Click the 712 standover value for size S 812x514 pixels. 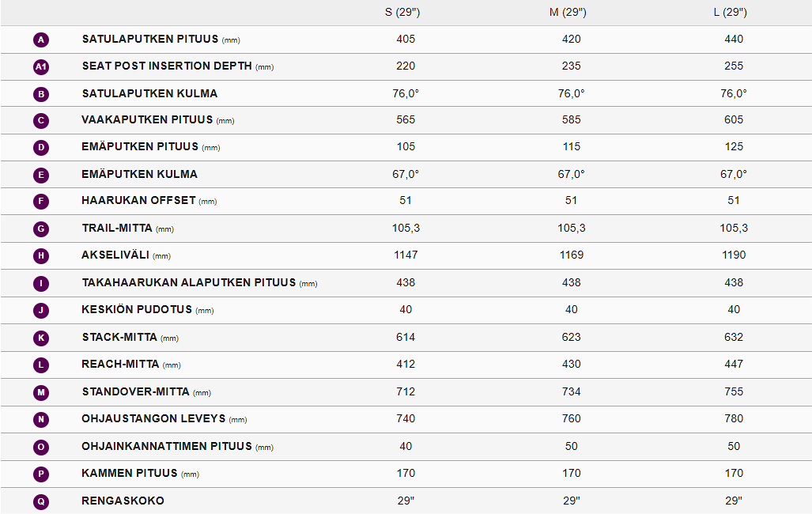click(406, 391)
